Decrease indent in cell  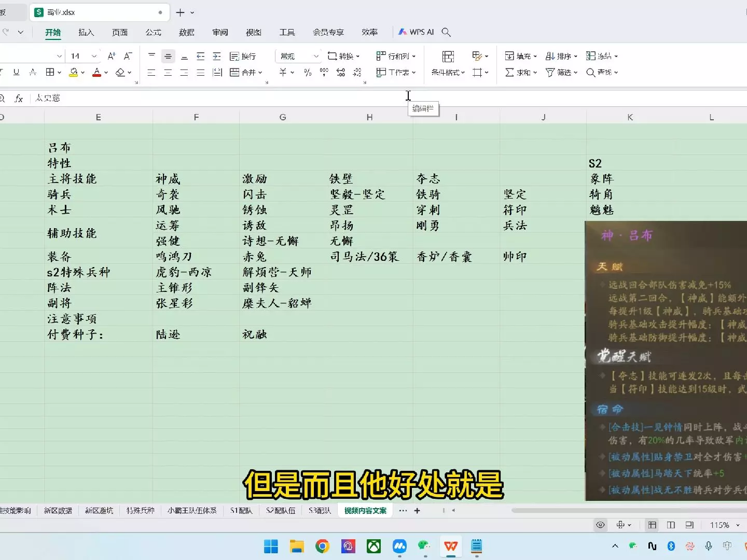(x=201, y=56)
